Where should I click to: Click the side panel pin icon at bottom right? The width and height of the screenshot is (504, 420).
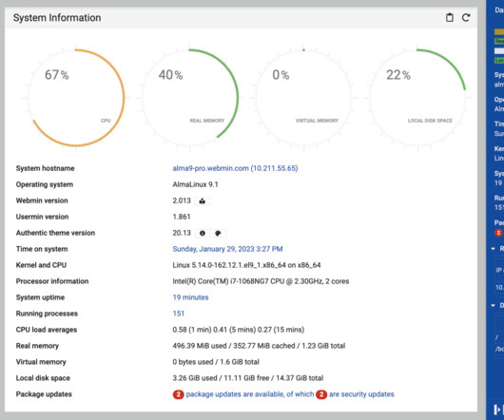coord(497,410)
